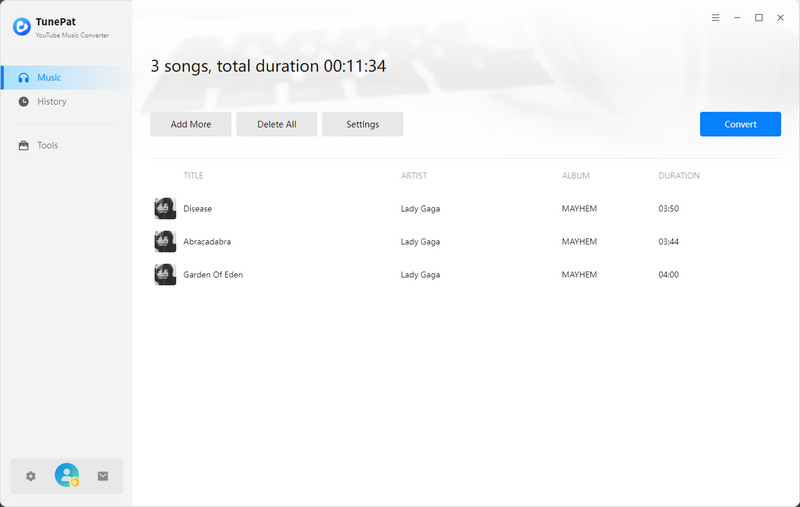Click the YouTube Music Converter subtitle
The image size is (800, 507).
click(x=72, y=35)
